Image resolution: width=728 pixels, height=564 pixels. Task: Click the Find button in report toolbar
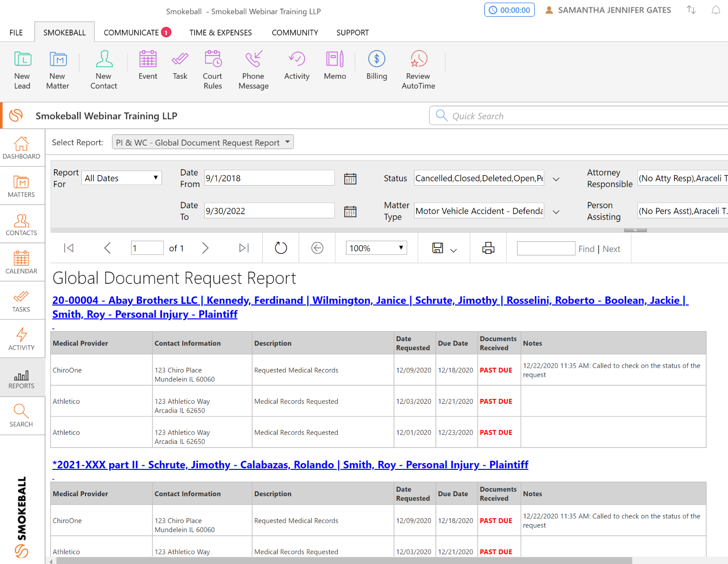click(586, 249)
